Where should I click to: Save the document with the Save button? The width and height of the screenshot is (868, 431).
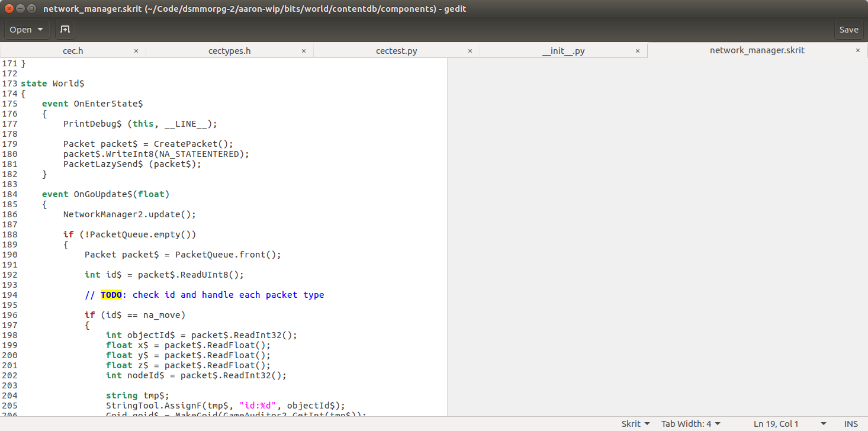[848, 30]
